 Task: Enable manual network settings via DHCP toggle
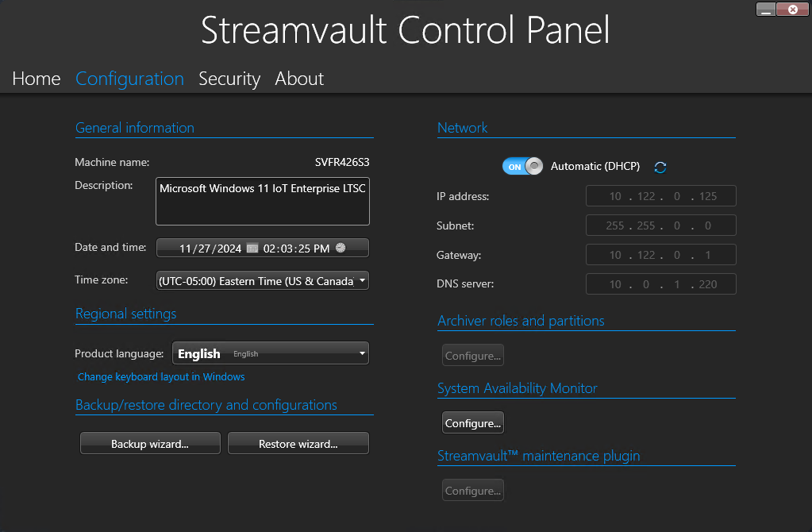[522, 166]
